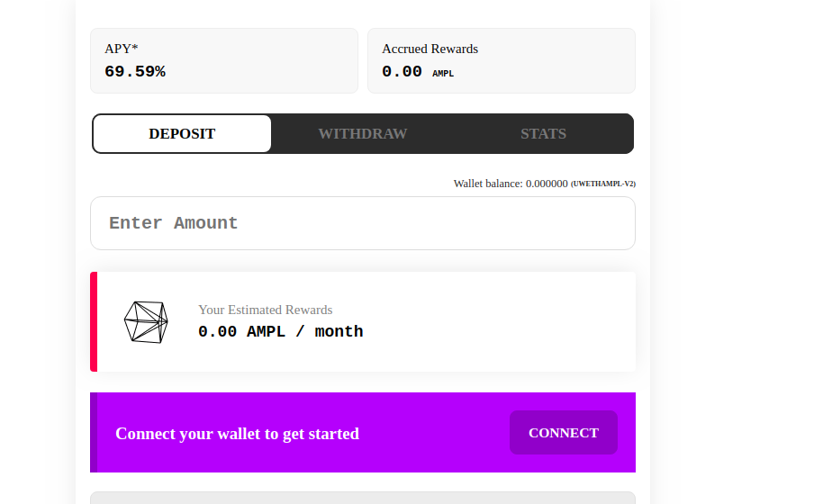Viewport: 814px width, 504px height.
Task: Click the geometric Ampleforth polyhedron icon
Action: (x=146, y=322)
